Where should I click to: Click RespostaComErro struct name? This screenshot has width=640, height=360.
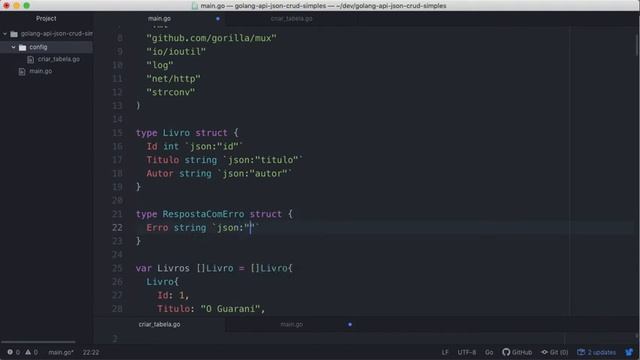coord(203,214)
